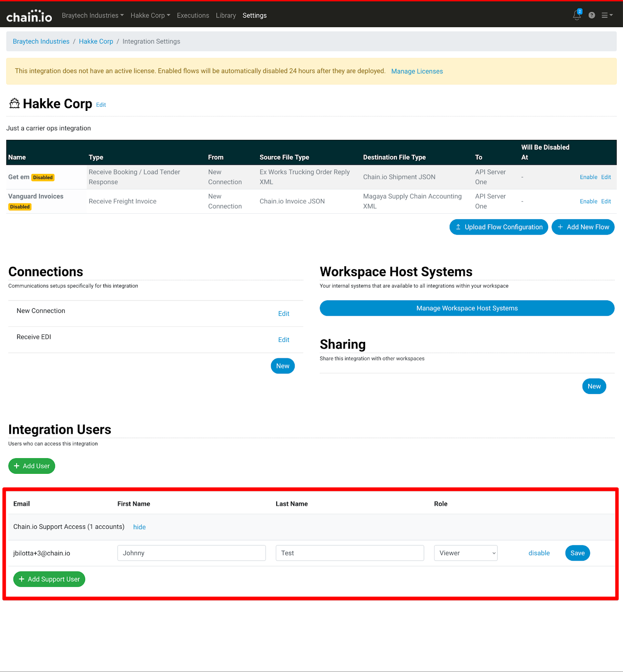Click the Add New Flow button
Image resolution: width=623 pixels, height=672 pixels.
(583, 227)
